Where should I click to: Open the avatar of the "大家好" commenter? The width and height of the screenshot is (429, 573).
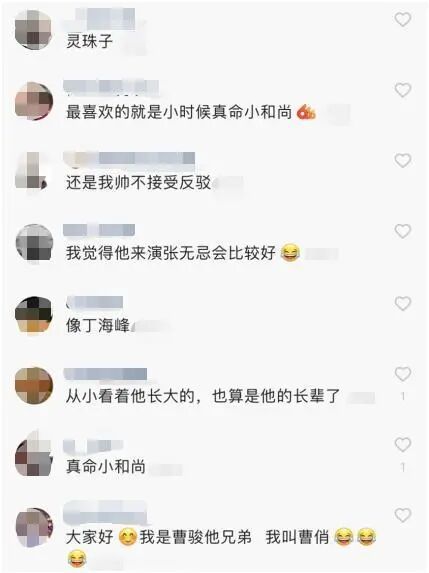(34, 527)
